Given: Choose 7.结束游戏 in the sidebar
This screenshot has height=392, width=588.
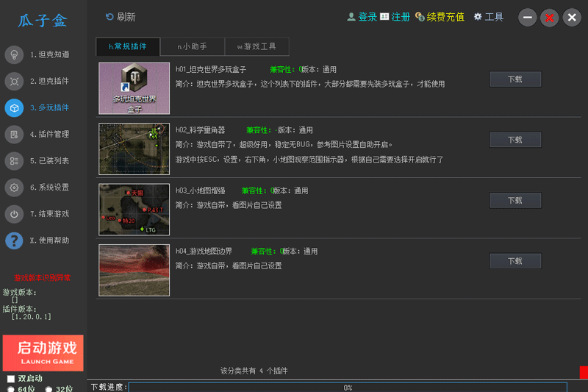Looking at the screenshot, I should pyautogui.click(x=49, y=214).
